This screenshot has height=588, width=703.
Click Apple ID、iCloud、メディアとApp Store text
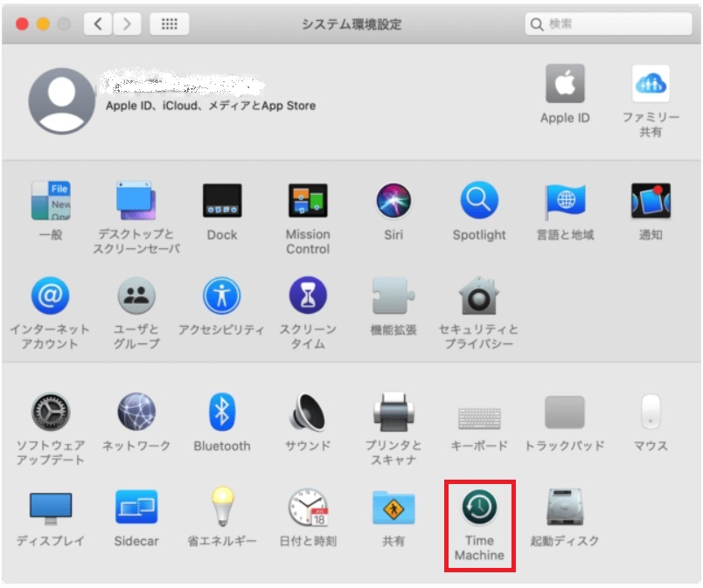[x=211, y=106]
